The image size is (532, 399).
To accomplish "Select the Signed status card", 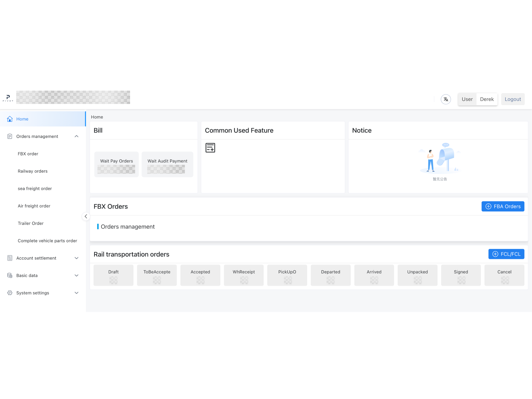I will [x=461, y=275].
